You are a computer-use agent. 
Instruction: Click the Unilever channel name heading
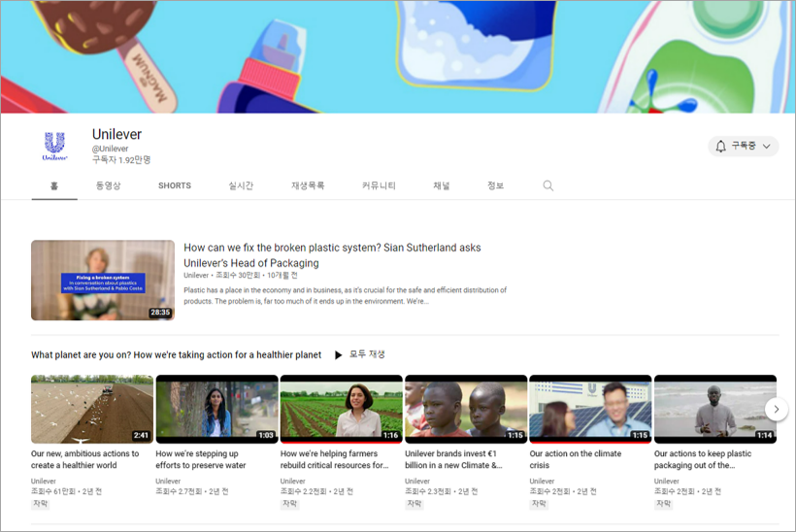pyautogui.click(x=116, y=134)
